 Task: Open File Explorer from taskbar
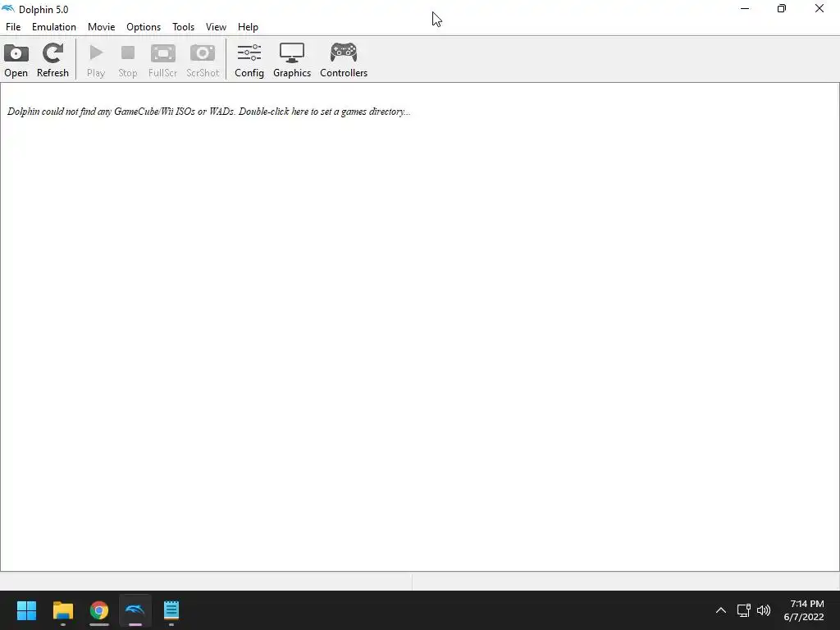click(x=62, y=610)
